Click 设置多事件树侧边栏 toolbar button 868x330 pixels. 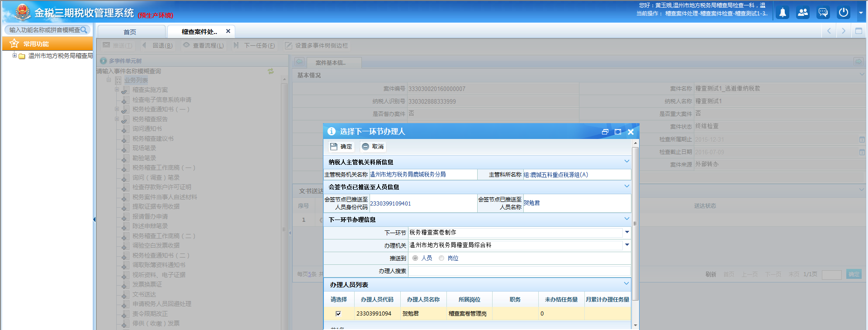[x=317, y=46]
